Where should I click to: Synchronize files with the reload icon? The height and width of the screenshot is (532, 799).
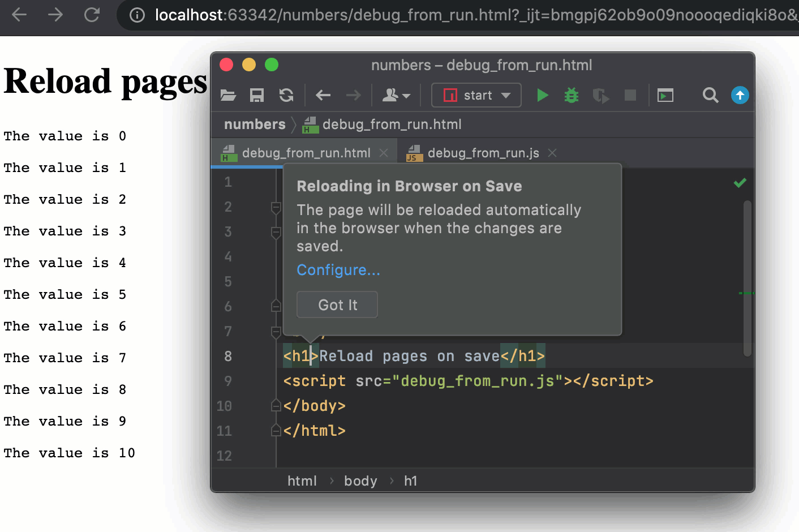coord(286,95)
